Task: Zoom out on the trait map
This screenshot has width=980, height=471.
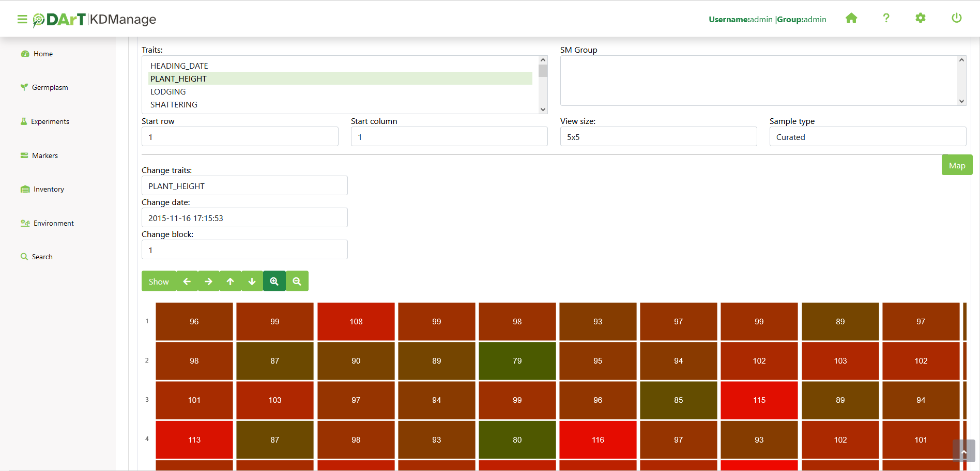Action: tap(297, 281)
